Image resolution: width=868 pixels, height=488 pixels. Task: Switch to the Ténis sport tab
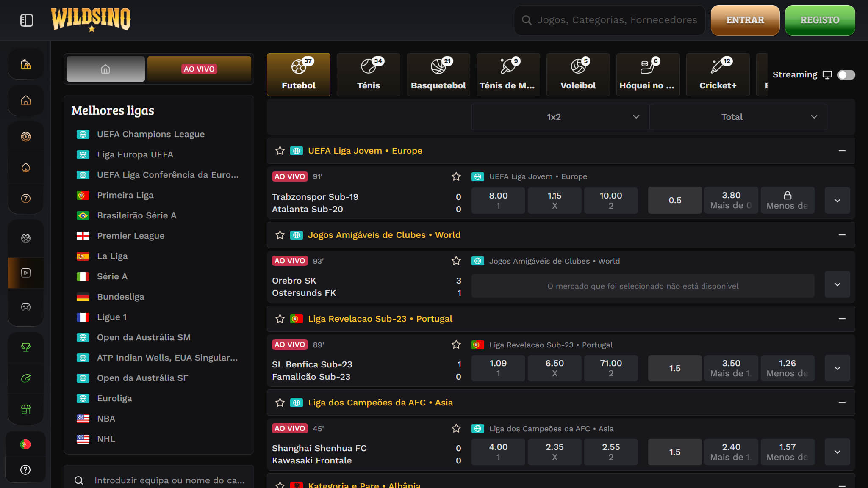click(368, 74)
